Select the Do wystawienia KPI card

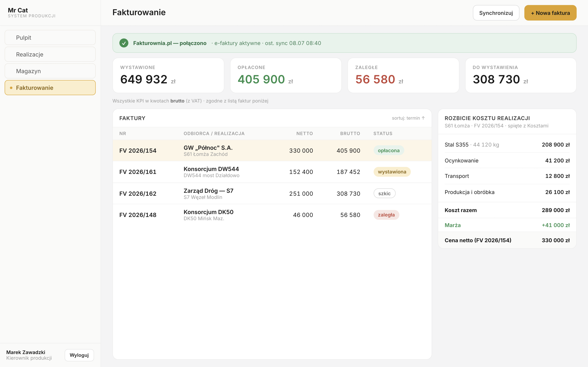(x=521, y=75)
